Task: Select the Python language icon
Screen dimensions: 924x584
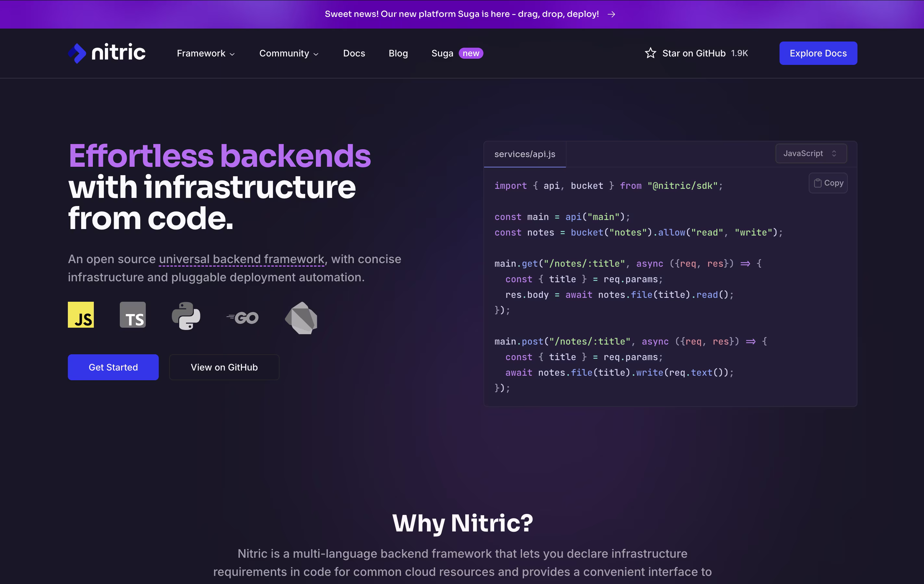Action: point(186,316)
